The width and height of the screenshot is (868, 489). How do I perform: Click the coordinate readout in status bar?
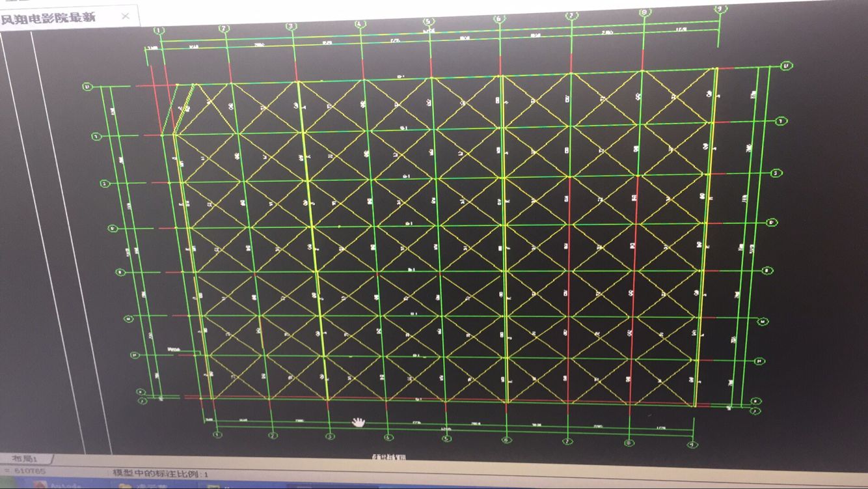26,471
